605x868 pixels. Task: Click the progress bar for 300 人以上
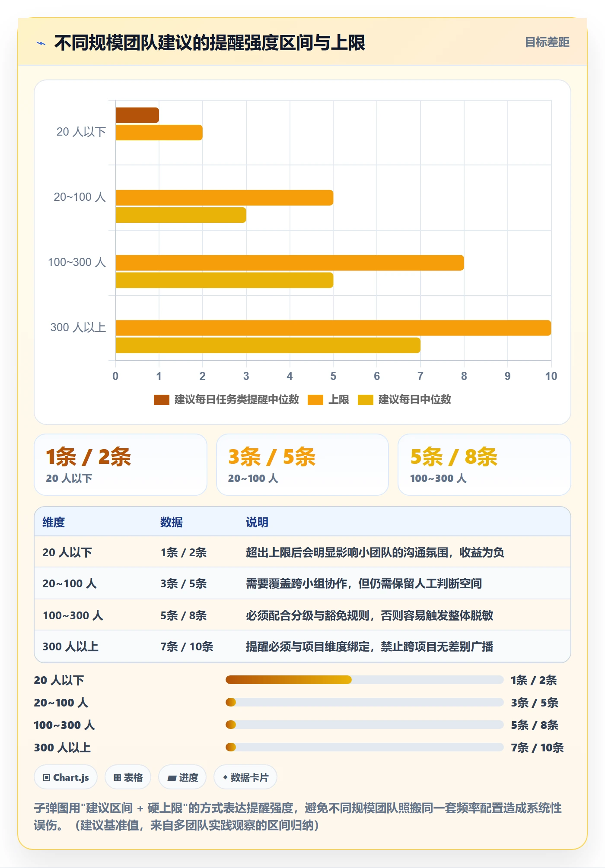click(x=364, y=747)
